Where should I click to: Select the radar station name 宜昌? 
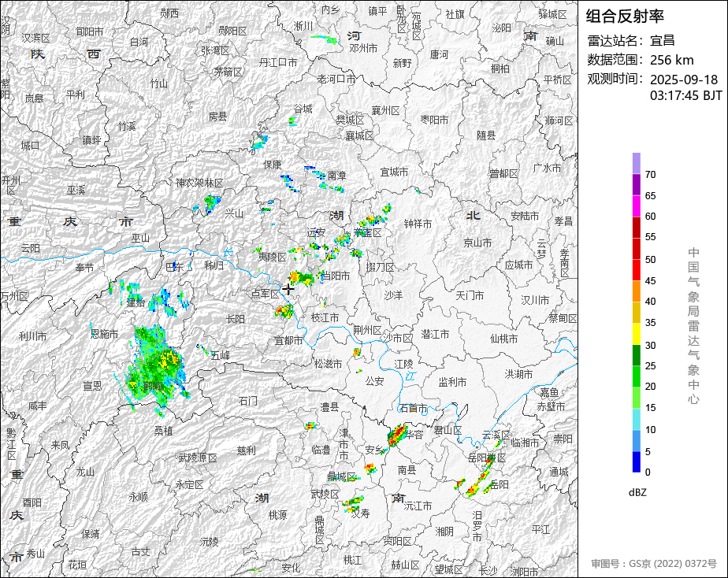pyautogui.click(x=663, y=40)
